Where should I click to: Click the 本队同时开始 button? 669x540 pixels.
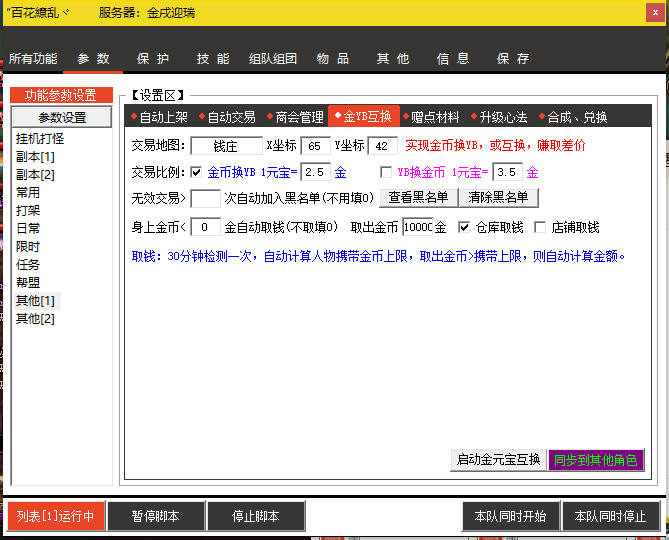click(510, 516)
